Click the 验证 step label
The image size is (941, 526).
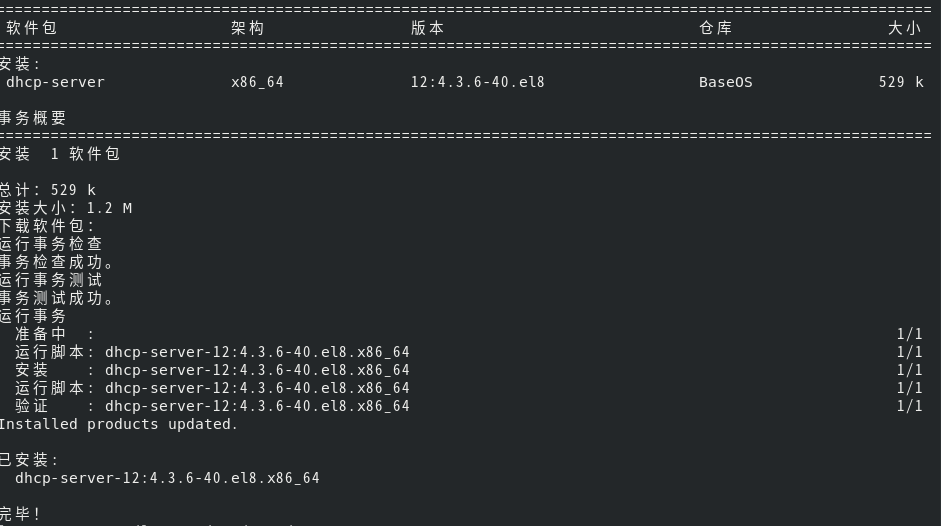pos(31,406)
